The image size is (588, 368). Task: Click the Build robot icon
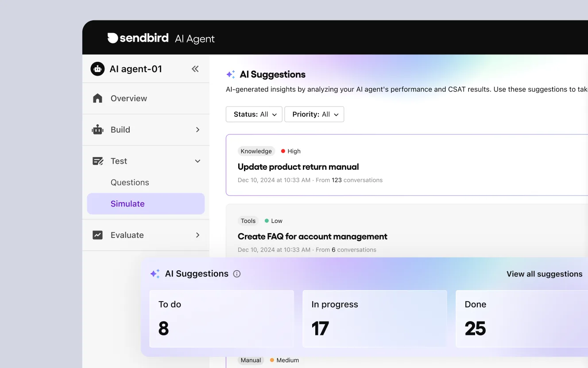click(97, 130)
